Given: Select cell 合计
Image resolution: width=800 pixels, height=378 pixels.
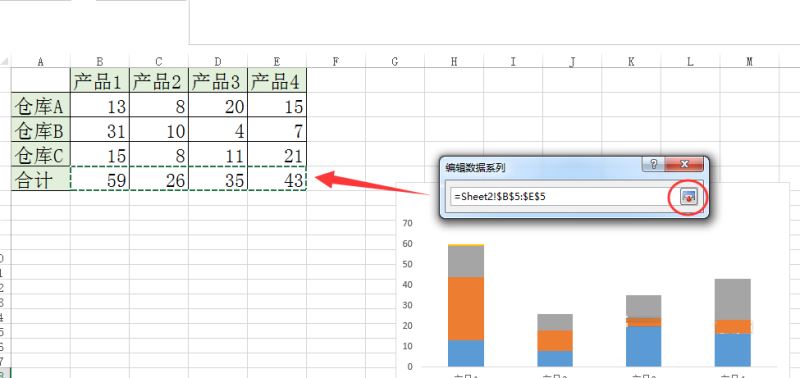Looking at the screenshot, I should tap(41, 179).
